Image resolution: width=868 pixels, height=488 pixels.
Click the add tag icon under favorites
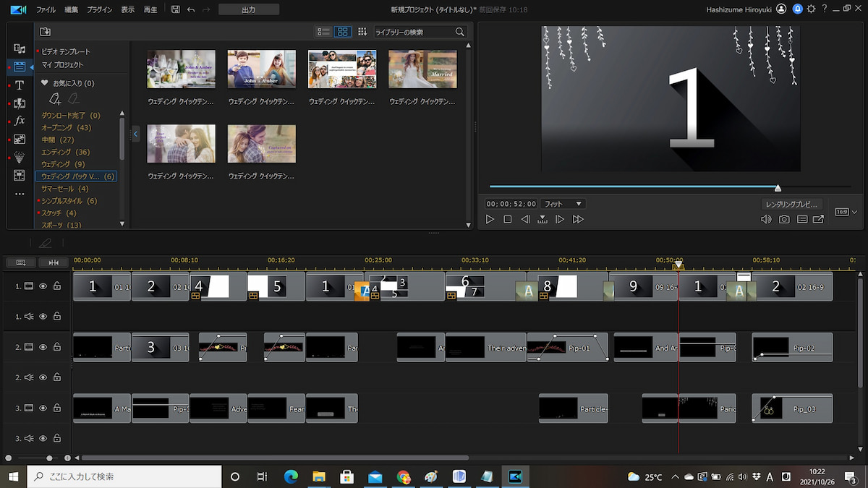(x=56, y=98)
